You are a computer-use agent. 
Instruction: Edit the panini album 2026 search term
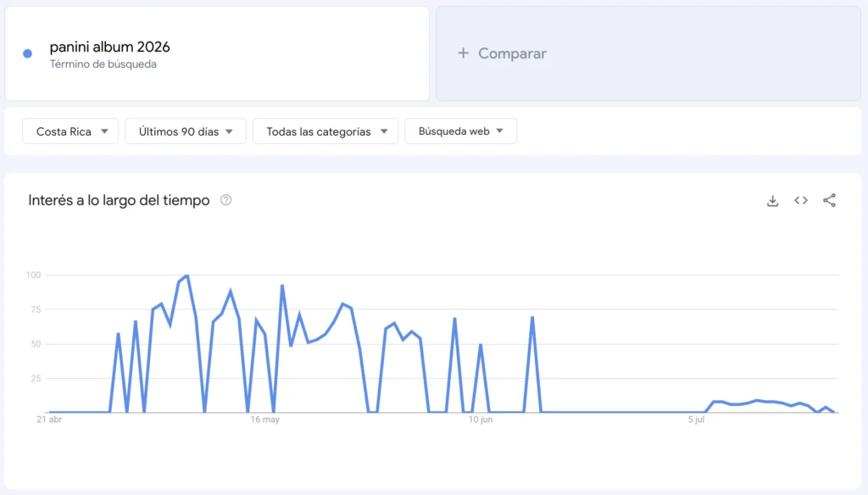(x=109, y=47)
